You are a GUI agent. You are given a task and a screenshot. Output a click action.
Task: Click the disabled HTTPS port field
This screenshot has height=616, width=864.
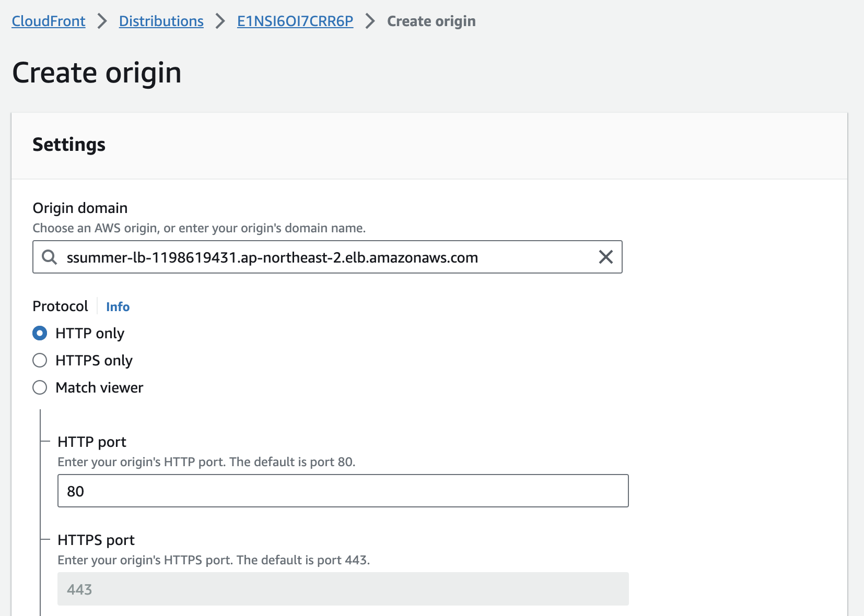click(x=343, y=589)
